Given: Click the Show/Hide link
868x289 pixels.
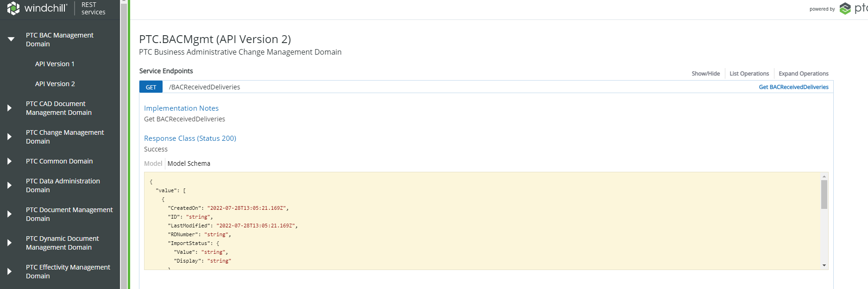Looking at the screenshot, I should (x=705, y=74).
